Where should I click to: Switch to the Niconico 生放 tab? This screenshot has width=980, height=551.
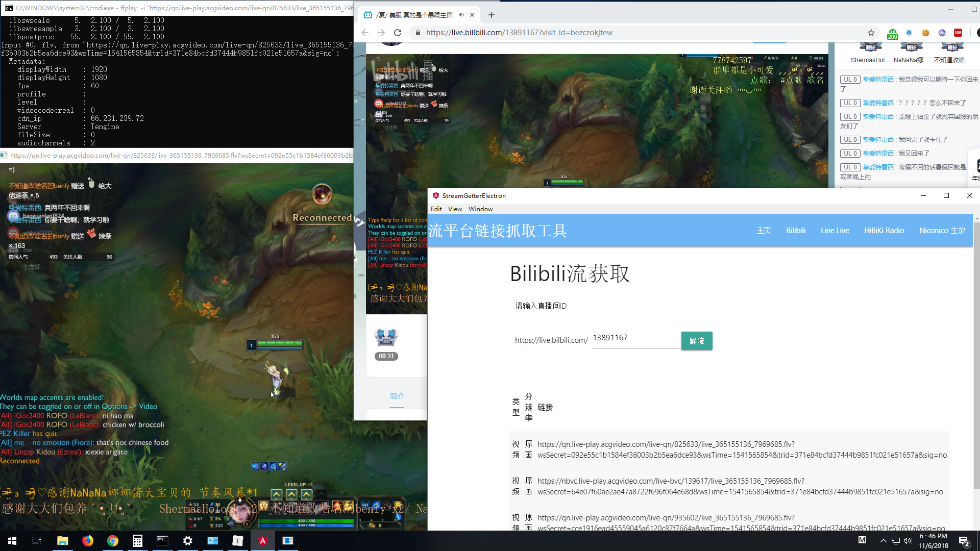(942, 231)
